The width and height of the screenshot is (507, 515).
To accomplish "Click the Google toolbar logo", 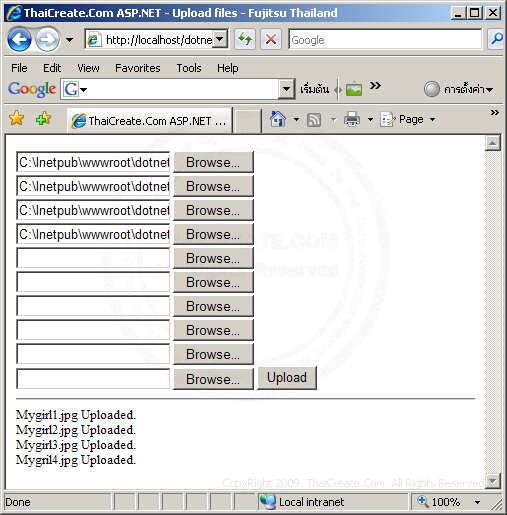I will pos(32,89).
